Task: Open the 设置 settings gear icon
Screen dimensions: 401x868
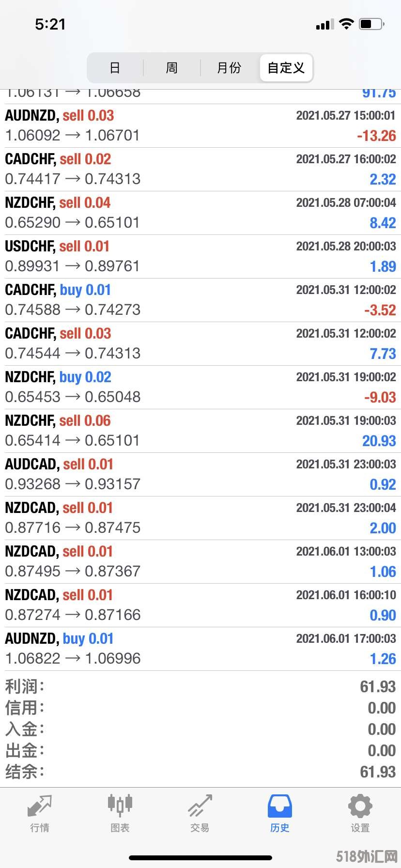Action: click(x=360, y=806)
